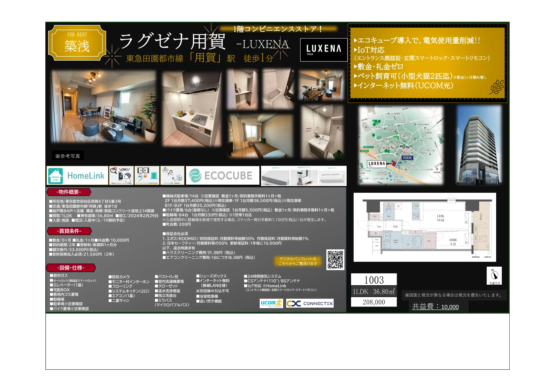This screenshot has height=392, width=555.
Task: Click the 用賀駅 label on the map
Action: click(x=407, y=158)
